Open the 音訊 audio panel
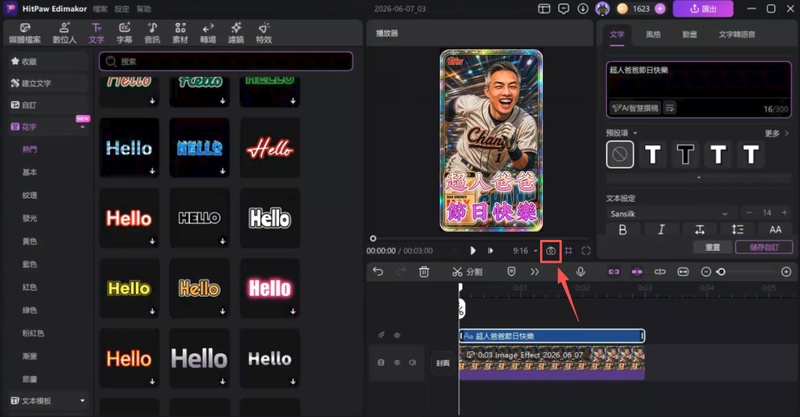 (152, 33)
